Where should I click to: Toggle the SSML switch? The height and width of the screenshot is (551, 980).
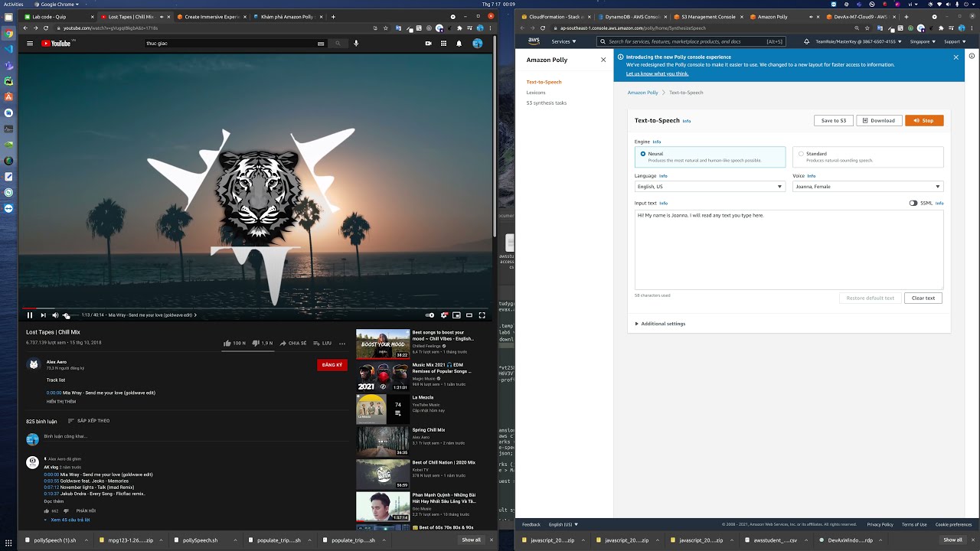click(x=913, y=203)
